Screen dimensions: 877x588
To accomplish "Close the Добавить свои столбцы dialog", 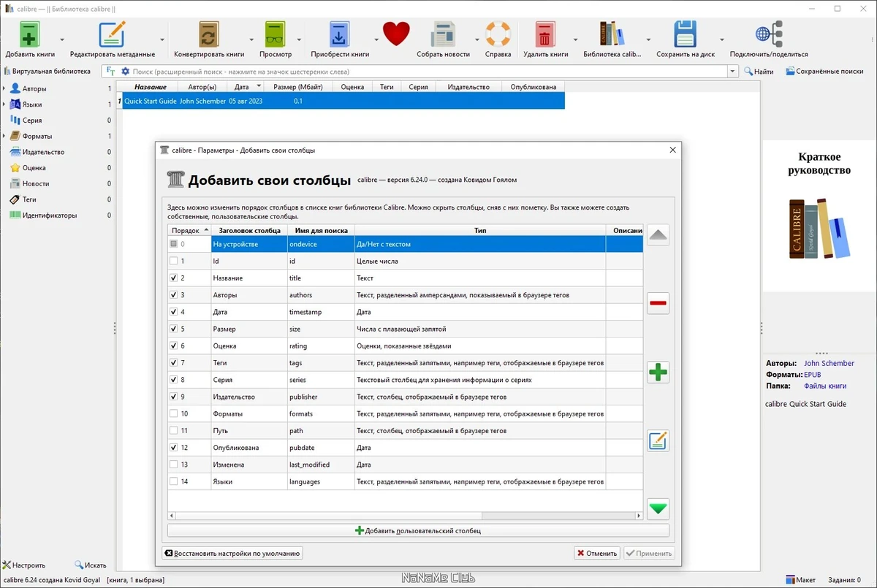I will tap(673, 150).
